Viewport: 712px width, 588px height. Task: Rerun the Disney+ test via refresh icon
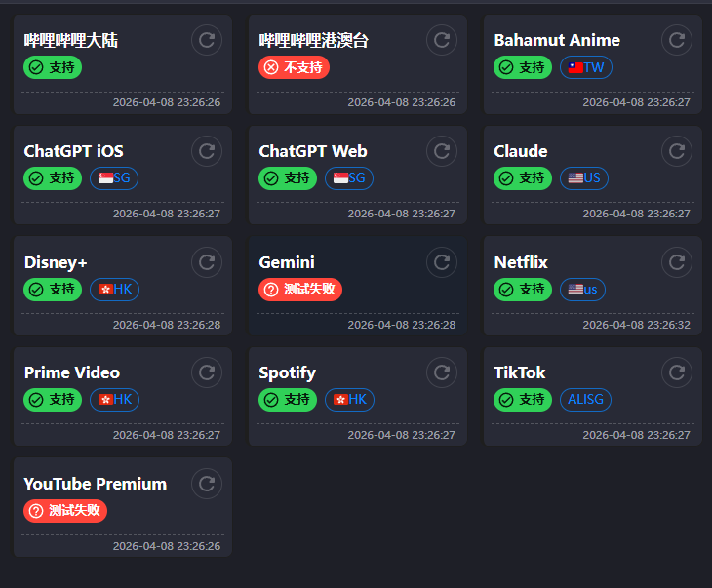point(206,262)
